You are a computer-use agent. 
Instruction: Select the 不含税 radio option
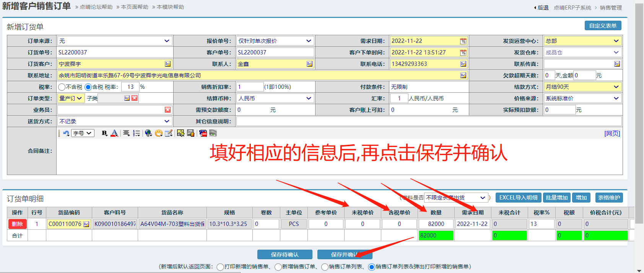coord(62,87)
